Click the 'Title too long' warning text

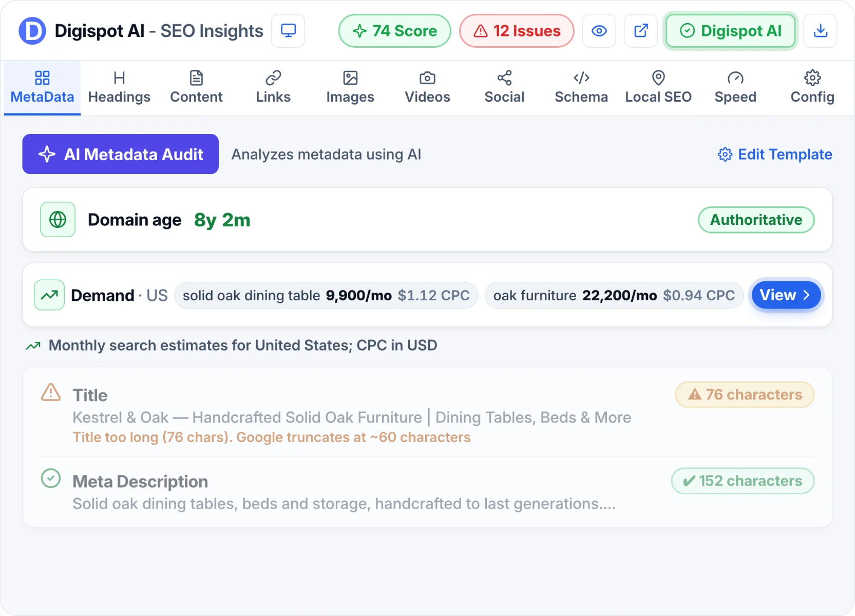point(271,437)
